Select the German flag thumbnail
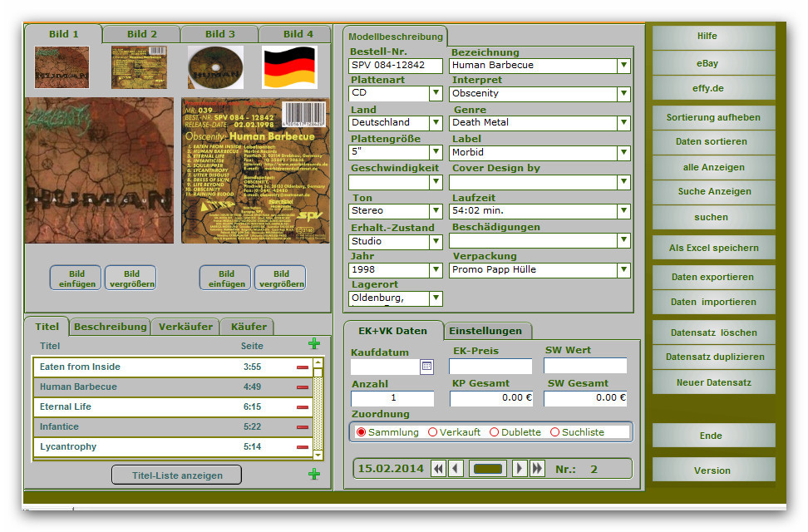 [x=289, y=67]
